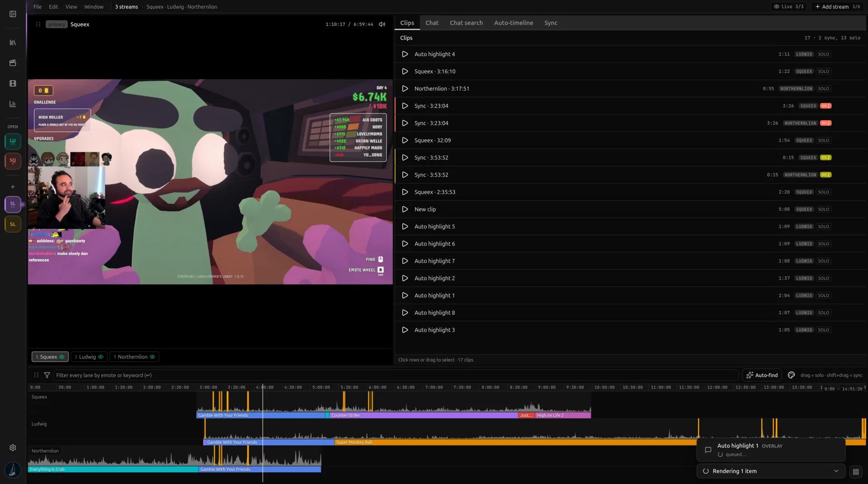Open settings gear in sidebar
The width and height of the screenshot is (868, 484).
[13, 447]
